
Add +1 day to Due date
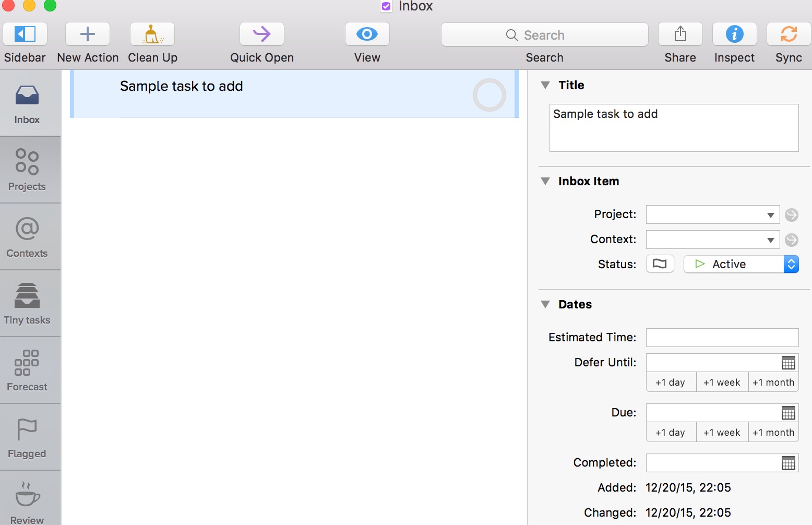tap(671, 432)
